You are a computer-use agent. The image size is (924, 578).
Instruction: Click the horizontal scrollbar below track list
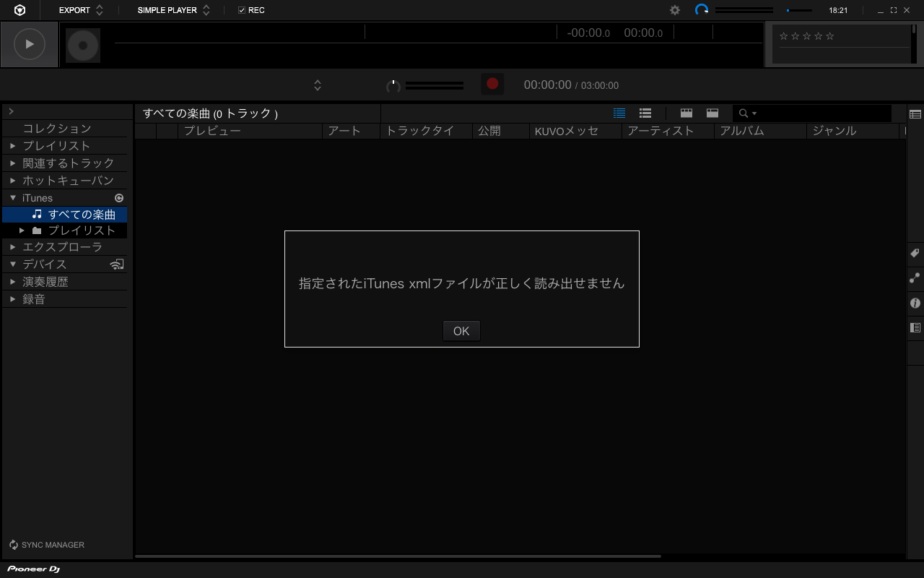[x=398, y=556]
